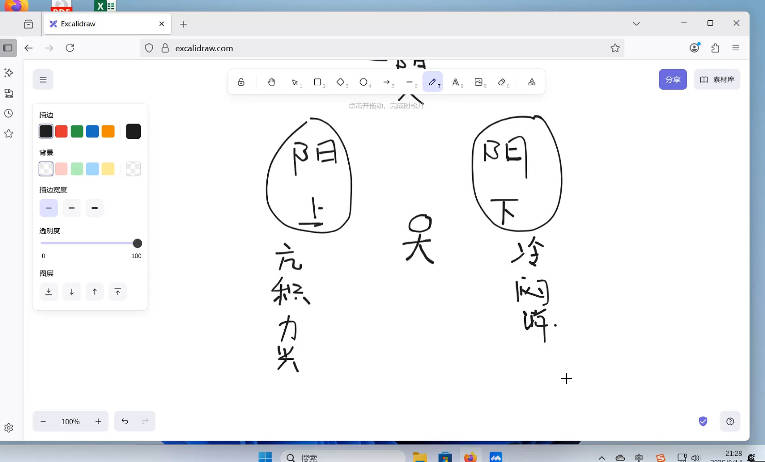Open the library panel button
Viewport: 765px width, 462px height.
click(716, 80)
